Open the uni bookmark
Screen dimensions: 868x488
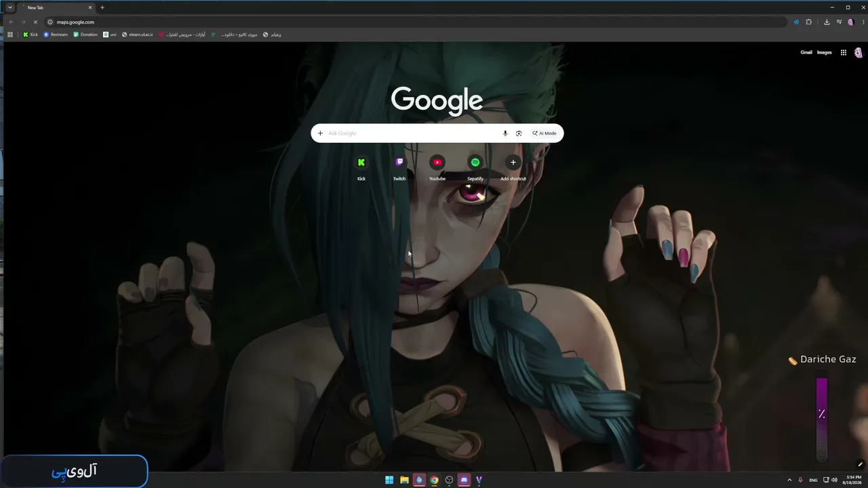coord(110,35)
